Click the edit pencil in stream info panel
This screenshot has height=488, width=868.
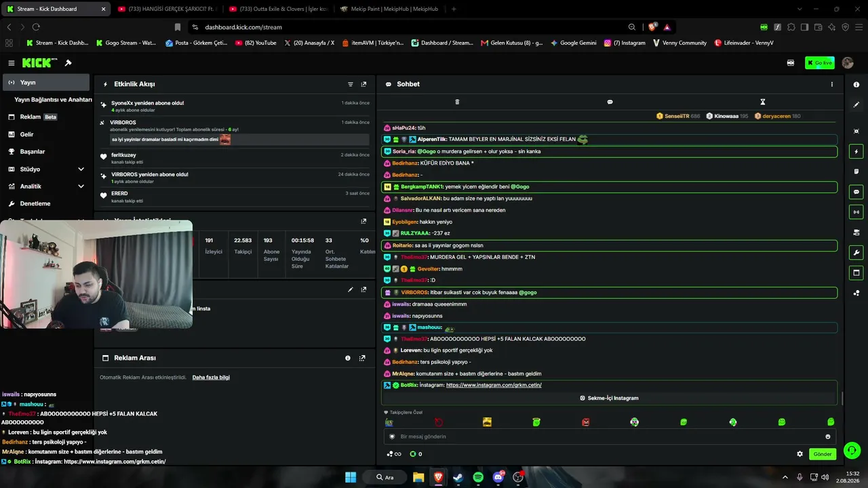click(x=351, y=289)
